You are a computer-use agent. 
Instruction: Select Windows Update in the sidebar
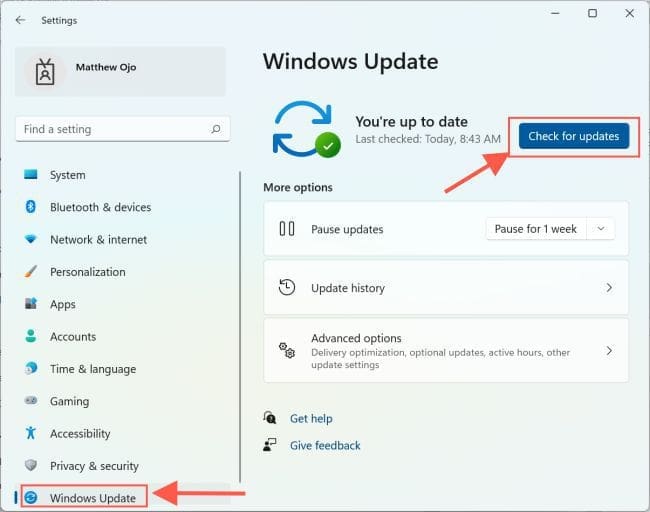[x=90, y=497]
